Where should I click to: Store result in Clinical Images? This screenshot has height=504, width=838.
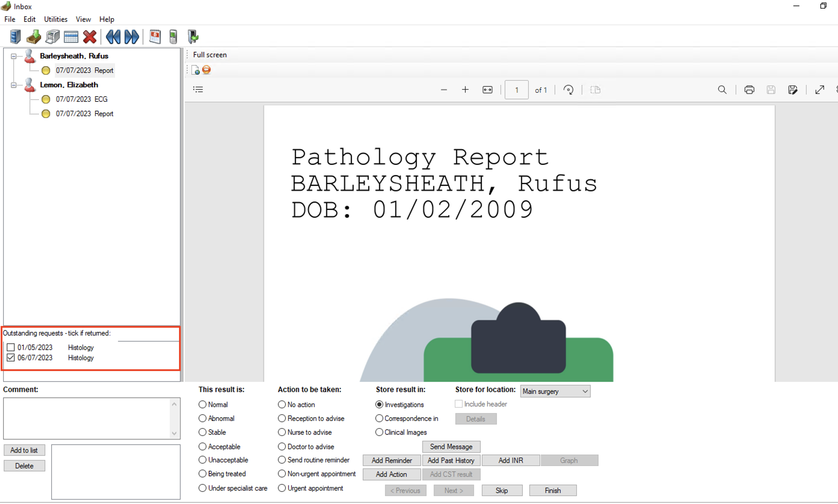pyautogui.click(x=379, y=432)
